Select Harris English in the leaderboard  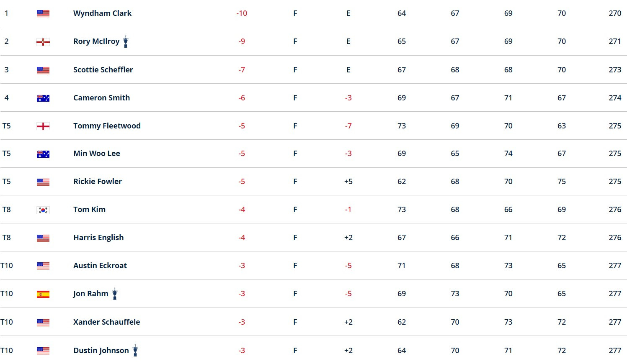pyautogui.click(x=98, y=238)
